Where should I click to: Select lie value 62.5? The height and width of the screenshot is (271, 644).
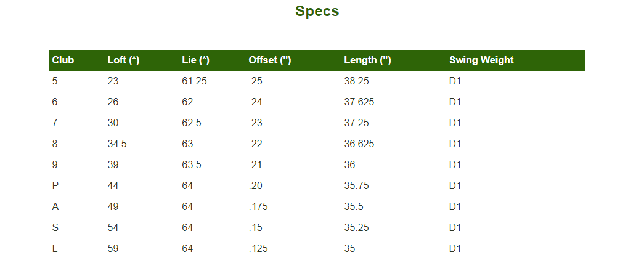192,123
